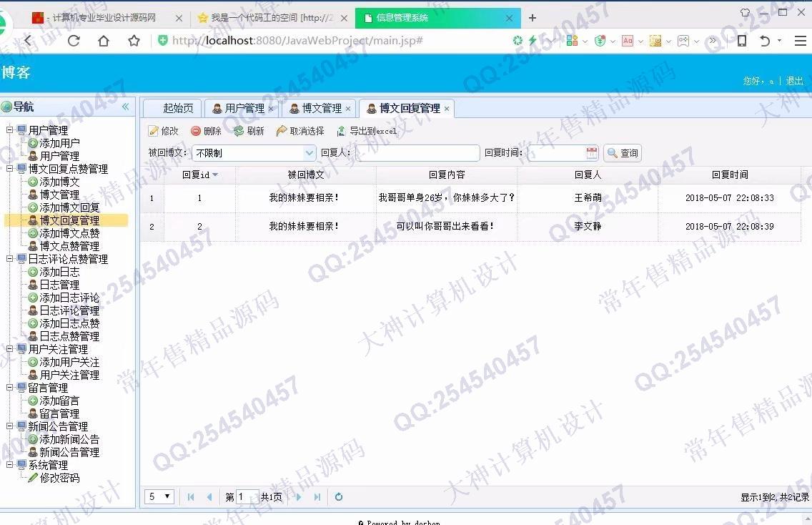
Task: Click the browser home icon
Action: point(104,41)
